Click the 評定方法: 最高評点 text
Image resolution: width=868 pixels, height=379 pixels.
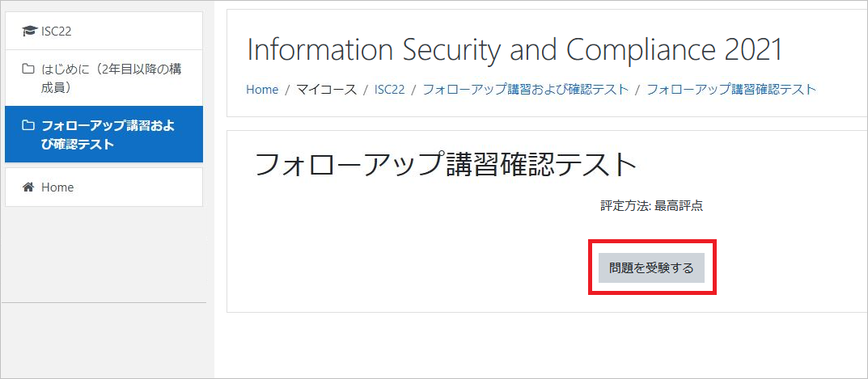click(651, 206)
